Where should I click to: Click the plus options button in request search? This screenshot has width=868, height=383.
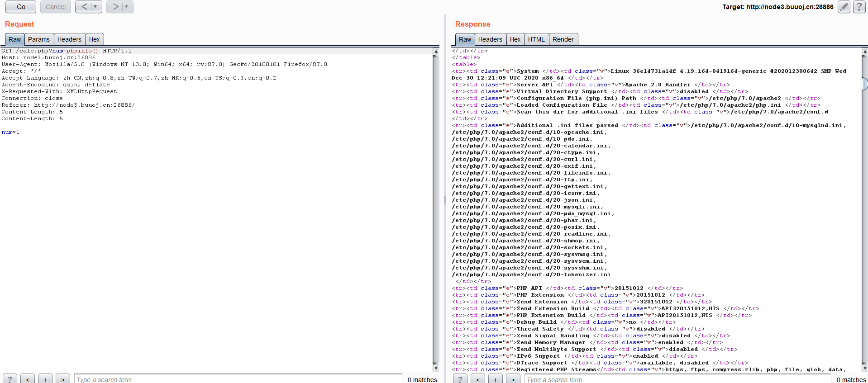point(45,379)
